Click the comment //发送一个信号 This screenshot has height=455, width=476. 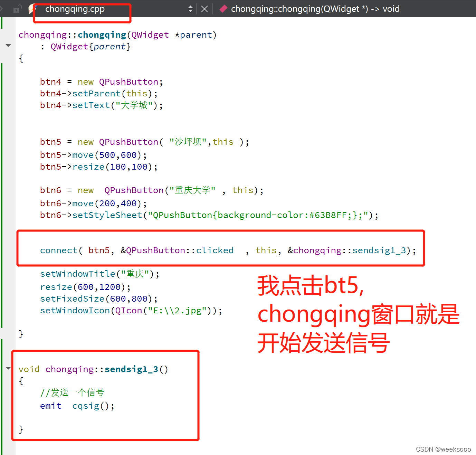(72, 392)
